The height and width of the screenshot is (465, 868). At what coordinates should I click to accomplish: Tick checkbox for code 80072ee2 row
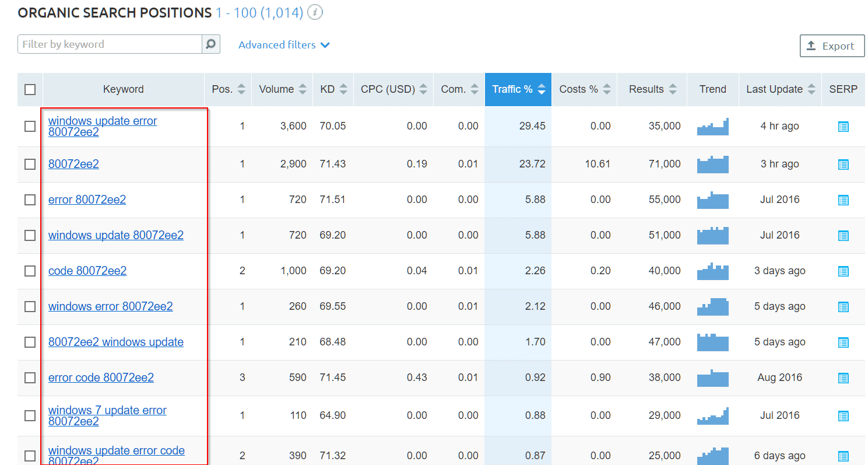pyautogui.click(x=30, y=271)
